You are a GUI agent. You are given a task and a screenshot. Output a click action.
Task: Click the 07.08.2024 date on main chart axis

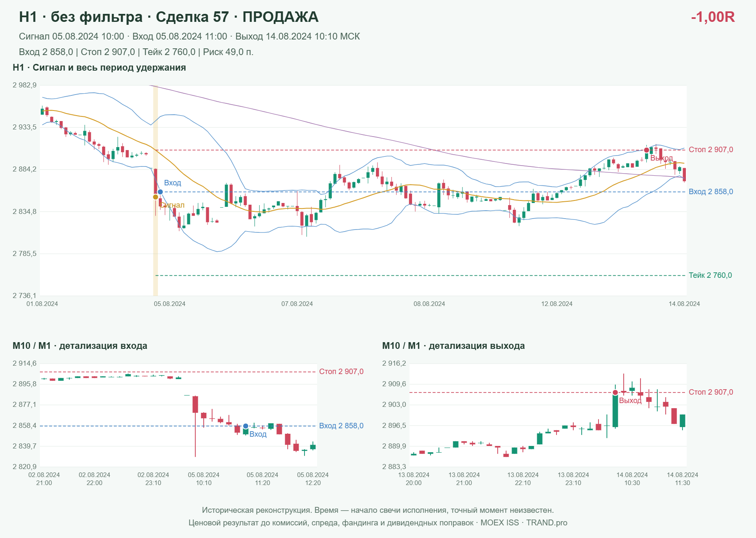[x=297, y=304]
